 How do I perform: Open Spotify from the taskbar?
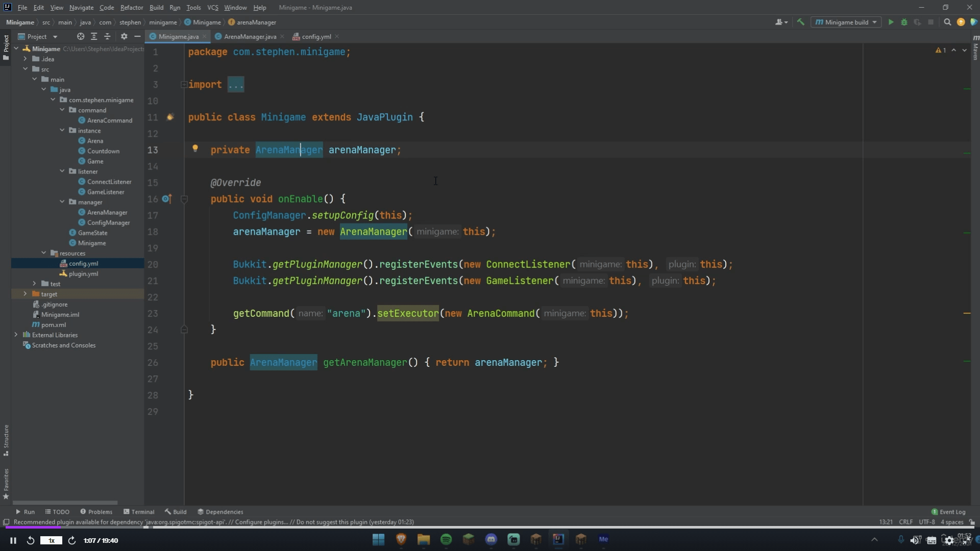coord(446,539)
